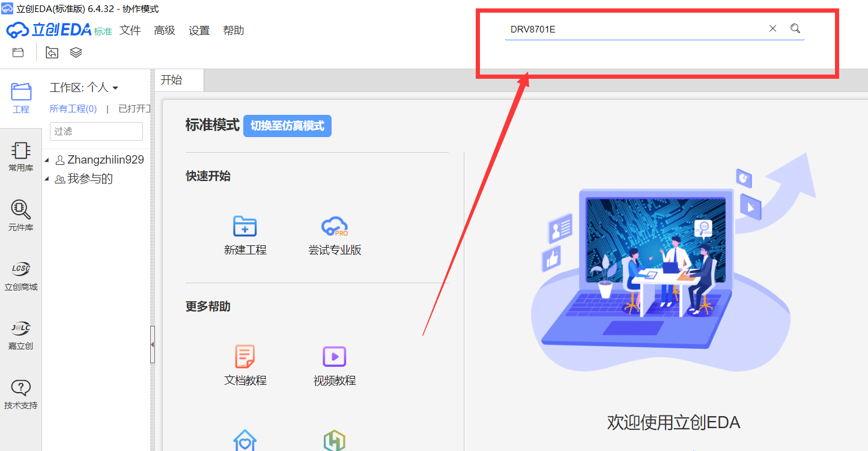Screen dimensions: 868x451
Task: Open the 设置 menu
Action: (x=199, y=30)
